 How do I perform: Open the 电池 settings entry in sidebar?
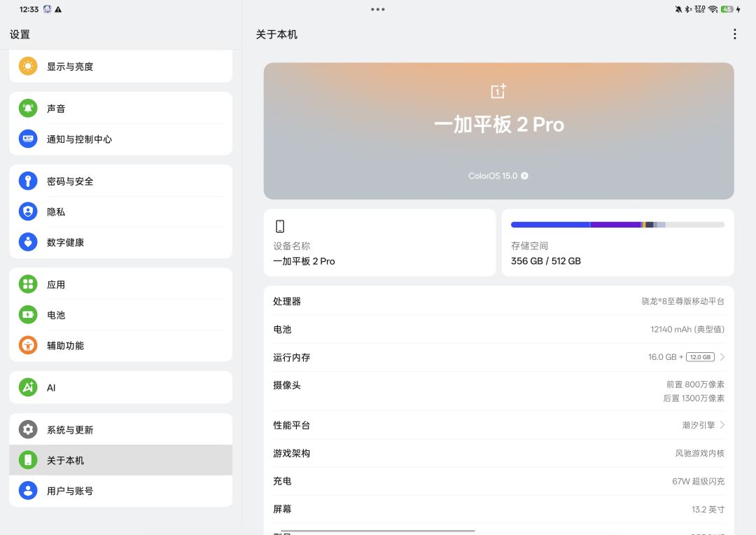tap(120, 314)
